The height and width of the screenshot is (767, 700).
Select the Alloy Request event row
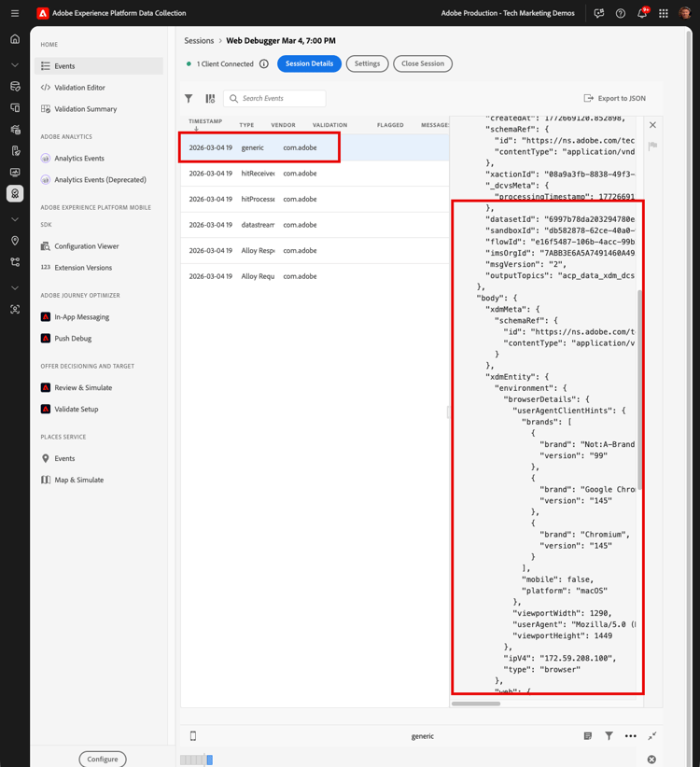pos(315,276)
